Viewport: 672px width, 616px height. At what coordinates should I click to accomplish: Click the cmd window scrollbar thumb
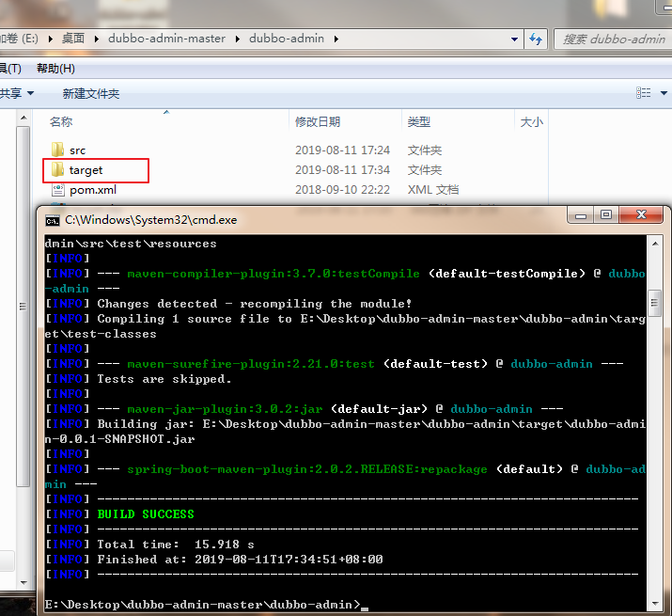pyautogui.click(x=655, y=303)
